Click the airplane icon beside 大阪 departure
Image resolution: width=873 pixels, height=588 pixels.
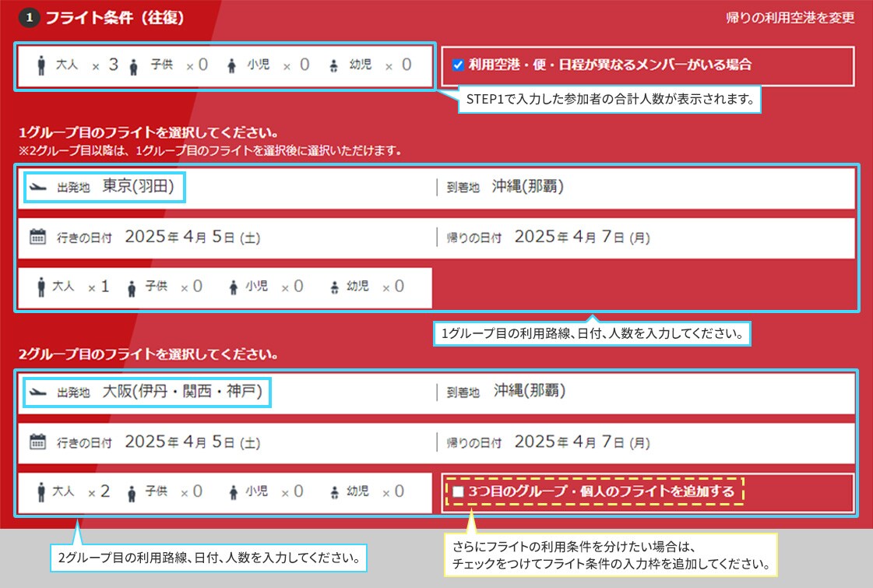(37, 392)
